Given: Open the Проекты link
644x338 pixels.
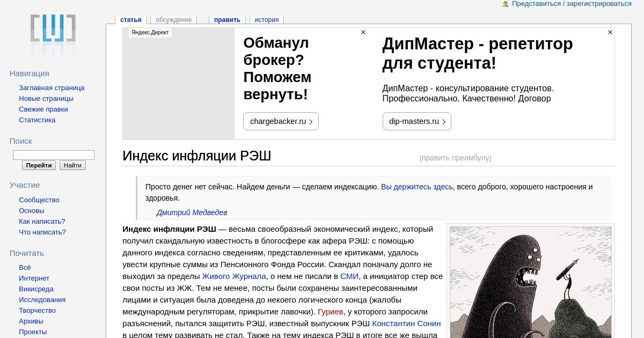Looking at the screenshot, I should coord(33,332).
